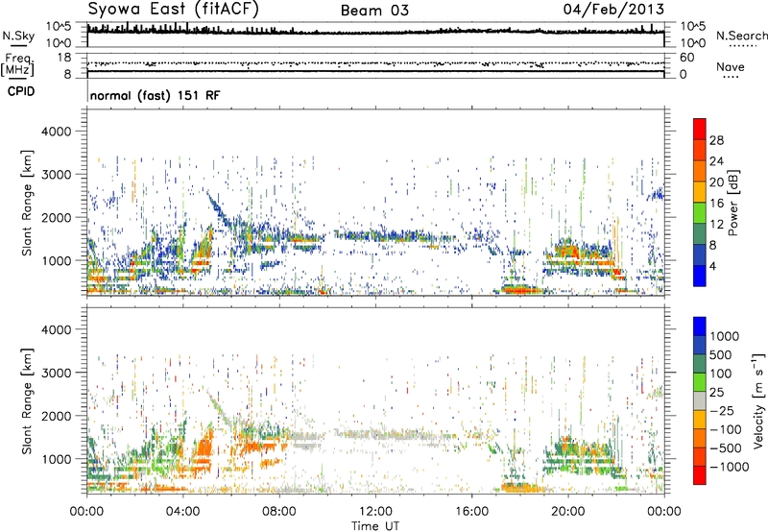Click the '2000' tick of velocity panel
Screen dimensions: 768x532
57,416
